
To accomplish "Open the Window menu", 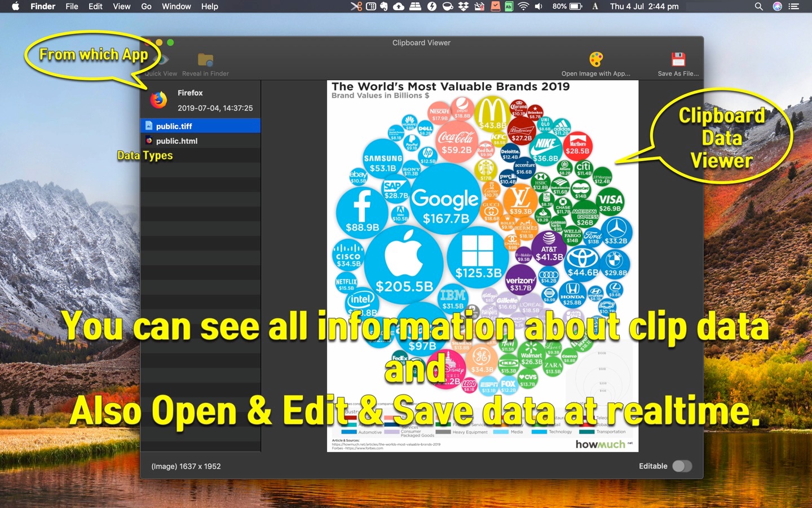I will 176,6.
